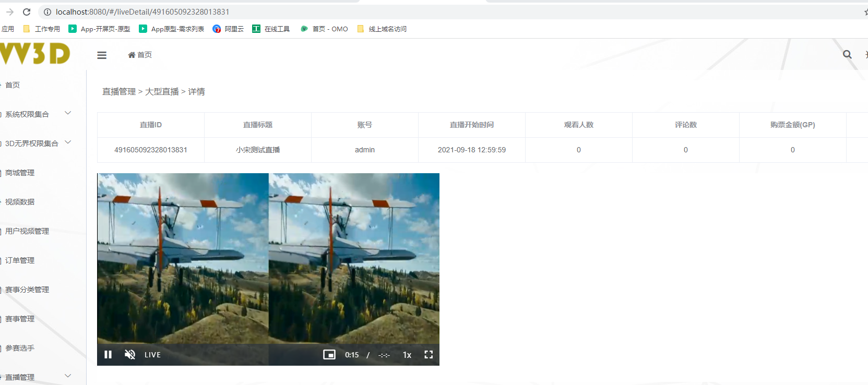Viewport: 868px width, 385px height.
Task: Click the browser address bar URL
Action: pos(142,11)
